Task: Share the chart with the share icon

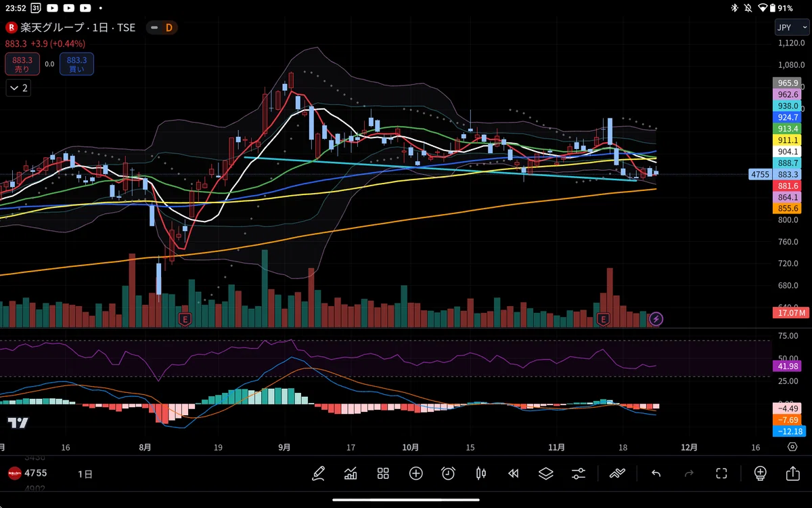Action: coord(792,473)
